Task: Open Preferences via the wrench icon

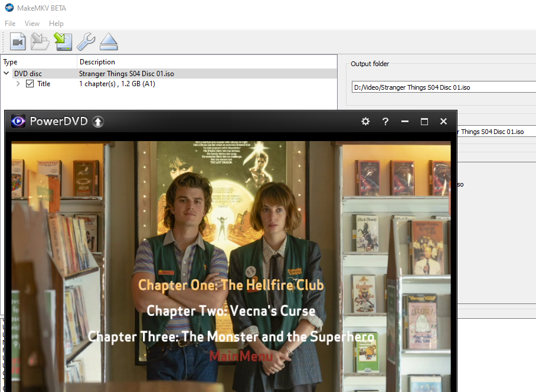Action: (86, 42)
